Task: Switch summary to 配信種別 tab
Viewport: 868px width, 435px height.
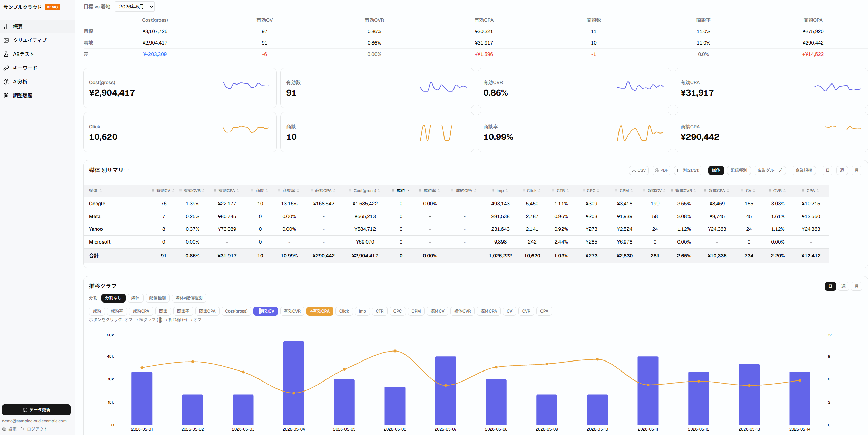Action: pyautogui.click(x=739, y=170)
